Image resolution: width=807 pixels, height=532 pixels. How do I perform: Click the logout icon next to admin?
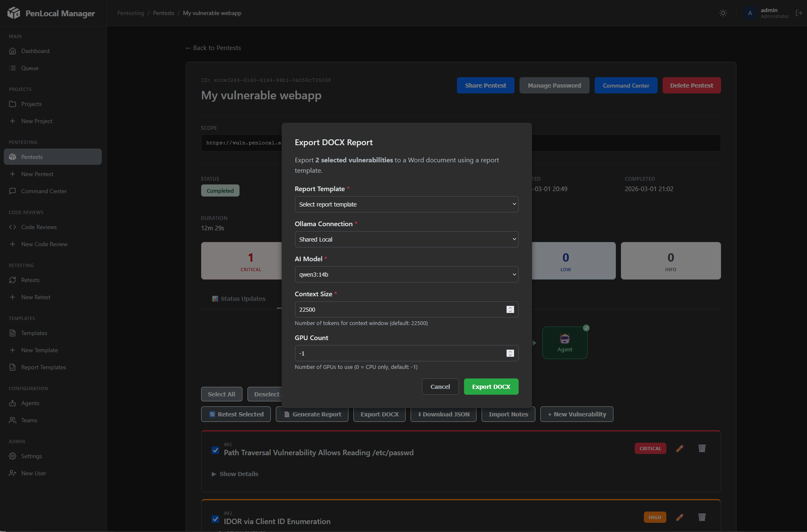coord(799,13)
